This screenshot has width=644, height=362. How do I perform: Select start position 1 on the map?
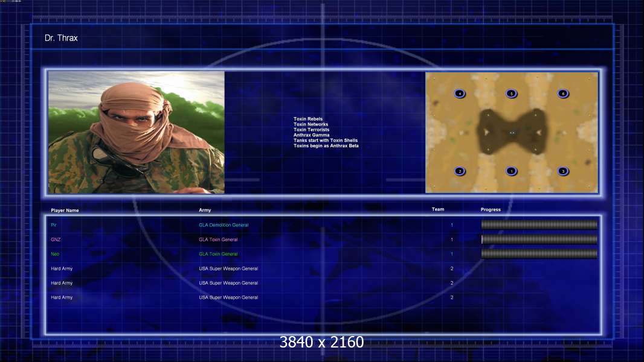[511, 171]
